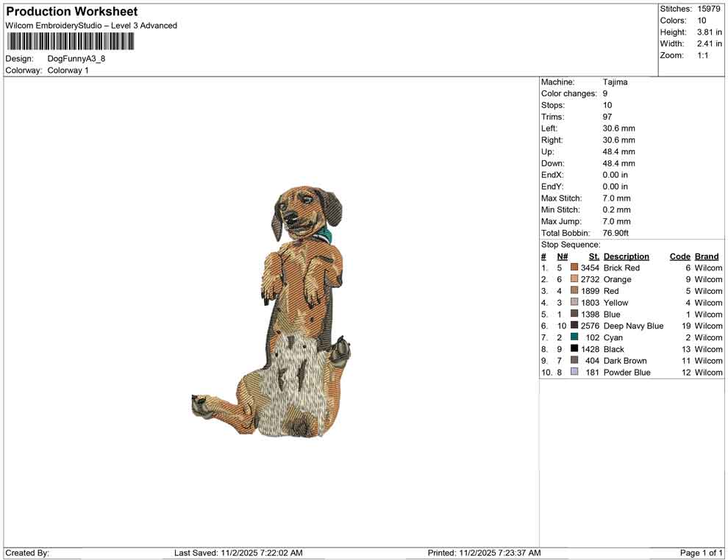Screen dimensions: 728x560
Task: Click the Zoom value 1:1
Action: pyautogui.click(x=703, y=55)
